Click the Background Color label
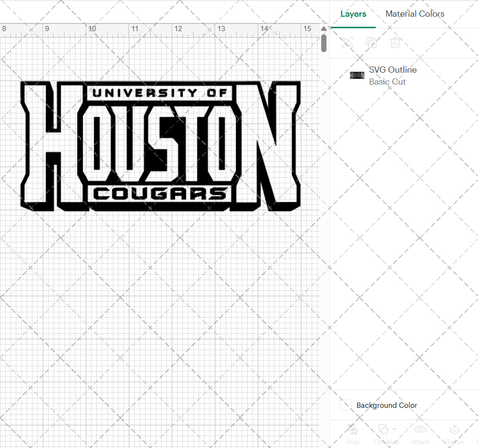The height and width of the screenshot is (448, 478). (x=387, y=405)
